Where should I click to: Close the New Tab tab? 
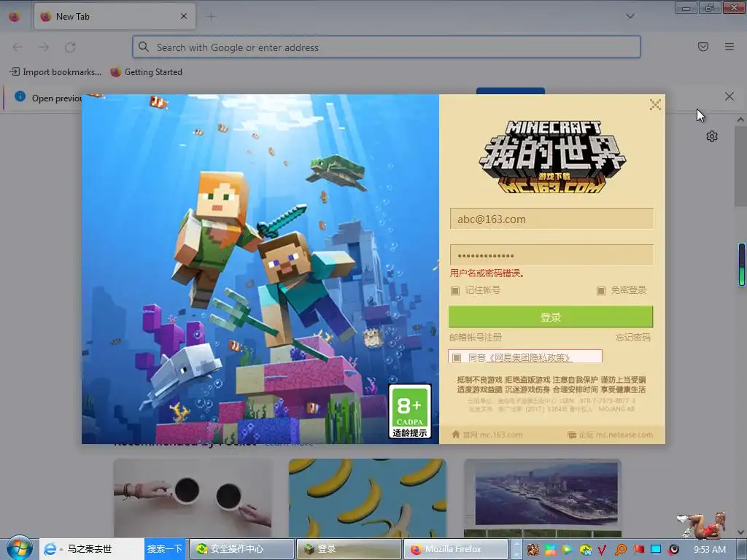tap(184, 16)
